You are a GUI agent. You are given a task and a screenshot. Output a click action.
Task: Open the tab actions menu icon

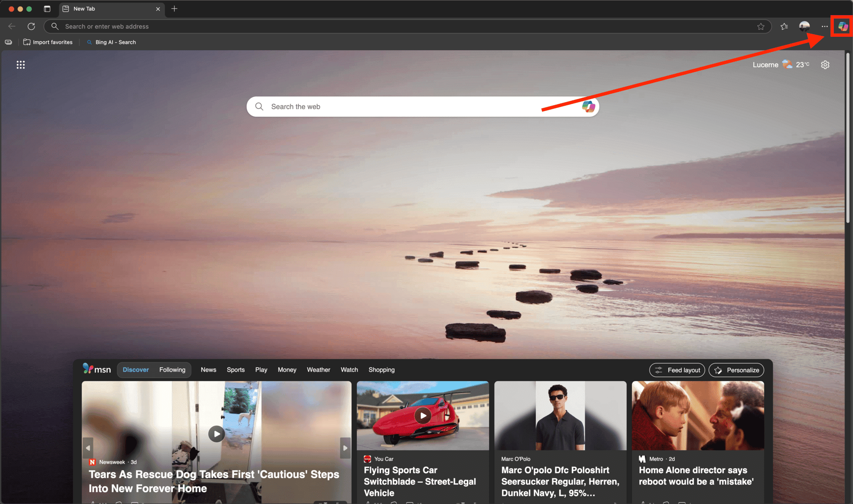47,9
